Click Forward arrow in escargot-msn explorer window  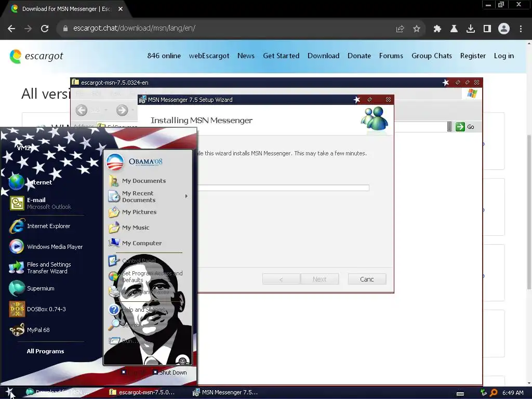[x=122, y=110]
